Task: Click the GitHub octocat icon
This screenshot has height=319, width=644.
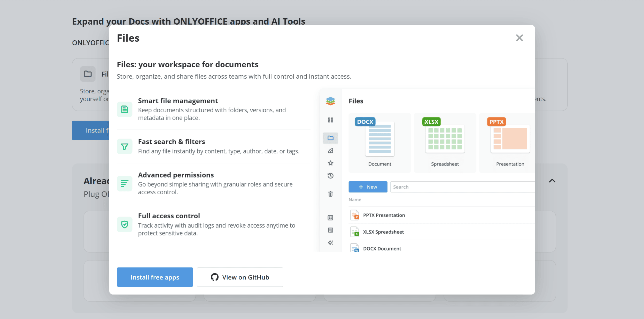Action: click(x=214, y=277)
